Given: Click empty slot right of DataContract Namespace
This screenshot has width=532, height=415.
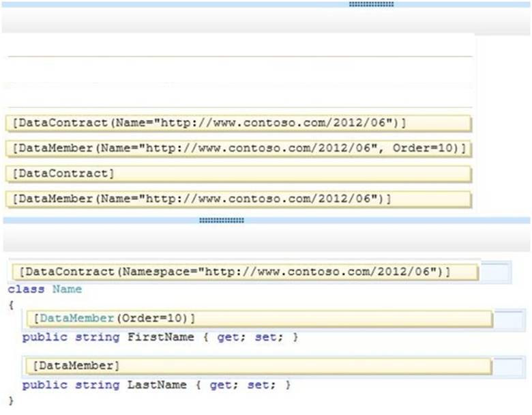Looking at the screenshot, I should pyautogui.click(x=495, y=272).
